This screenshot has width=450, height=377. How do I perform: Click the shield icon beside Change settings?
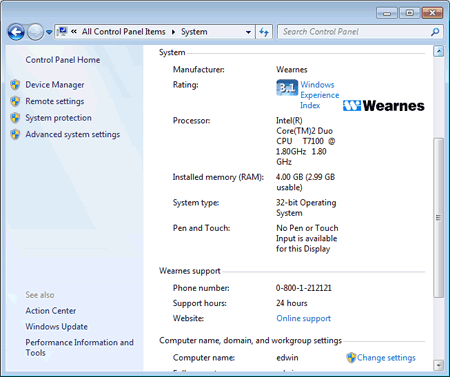tap(351, 358)
